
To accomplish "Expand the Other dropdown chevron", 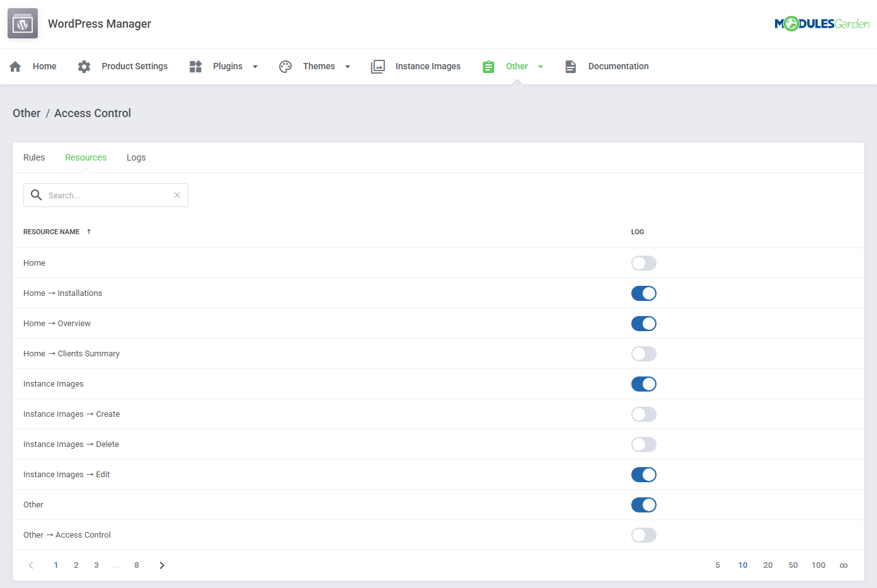I will [541, 66].
